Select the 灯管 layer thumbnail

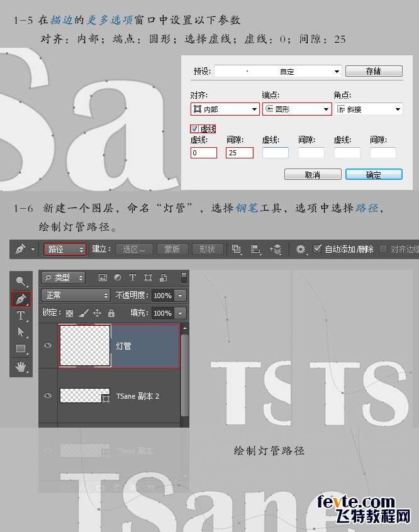85,346
